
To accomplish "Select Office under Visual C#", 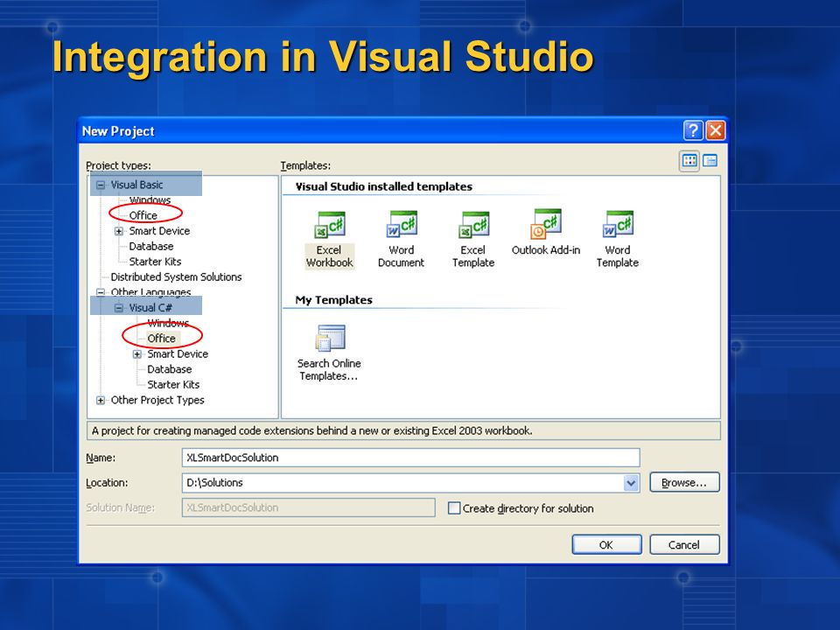I will (x=161, y=339).
